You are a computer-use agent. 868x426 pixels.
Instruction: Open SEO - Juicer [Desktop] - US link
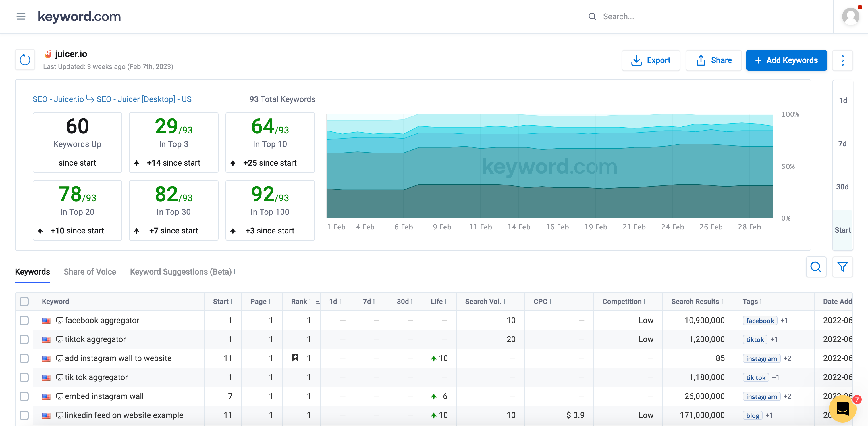tap(144, 99)
